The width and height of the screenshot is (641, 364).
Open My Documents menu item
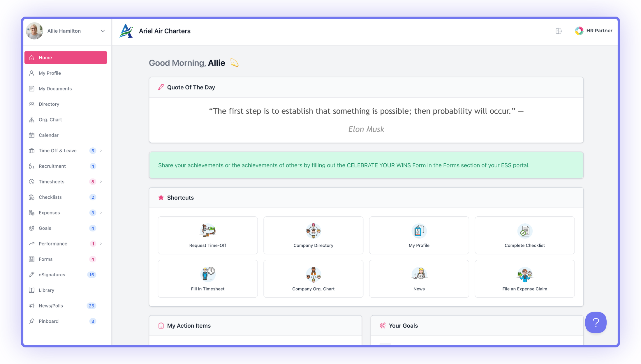click(66, 89)
